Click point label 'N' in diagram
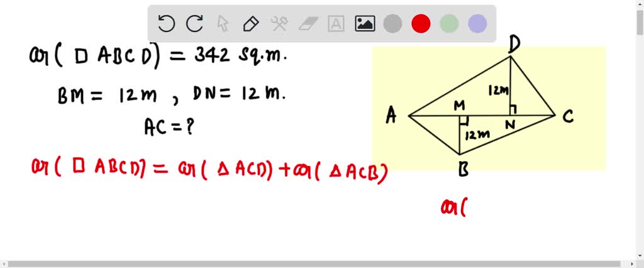 pyautogui.click(x=510, y=124)
